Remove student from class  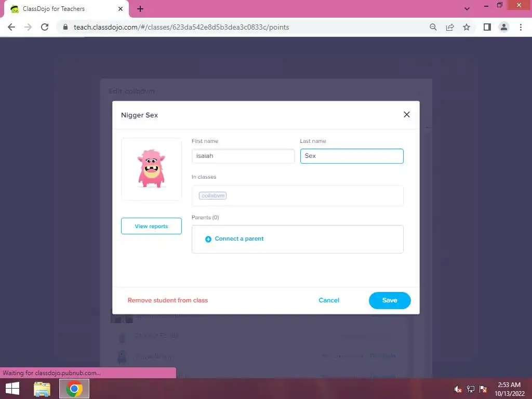[x=168, y=300]
